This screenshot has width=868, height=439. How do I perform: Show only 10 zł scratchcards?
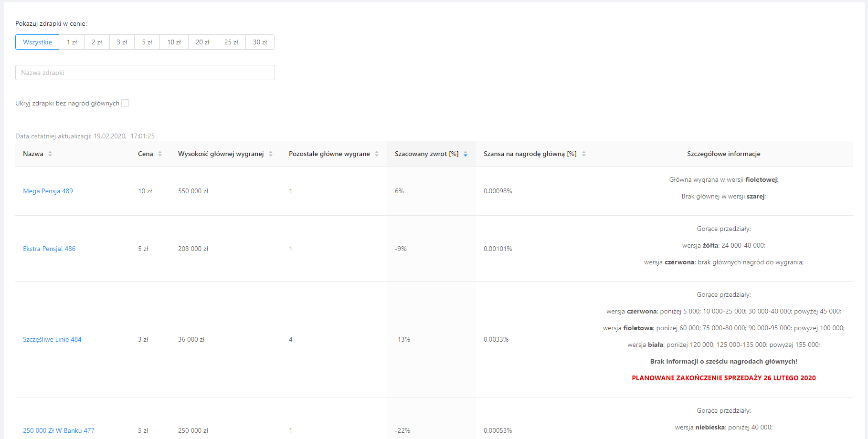point(174,42)
